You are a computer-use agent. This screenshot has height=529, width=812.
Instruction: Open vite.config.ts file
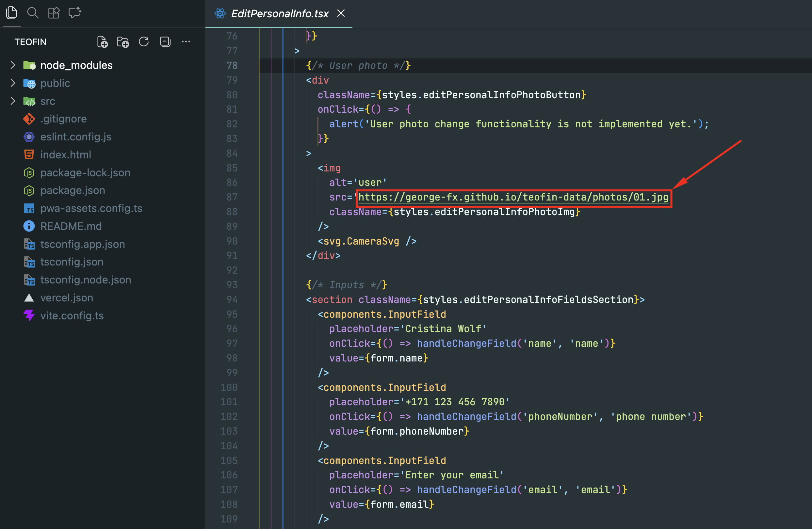click(x=72, y=315)
